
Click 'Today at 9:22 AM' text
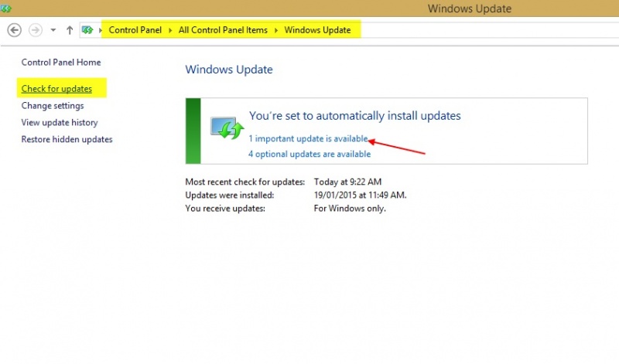347,182
